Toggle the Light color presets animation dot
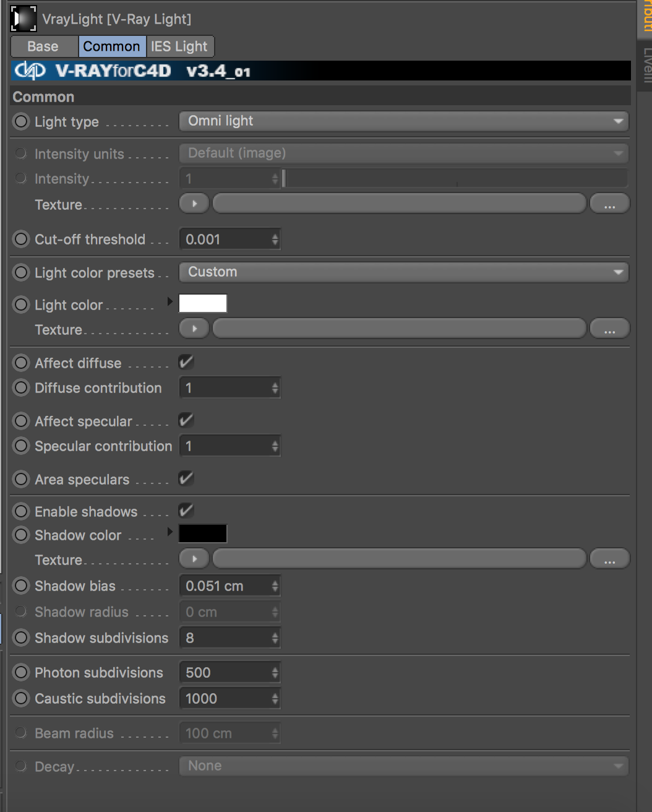The width and height of the screenshot is (652, 812). [x=22, y=272]
